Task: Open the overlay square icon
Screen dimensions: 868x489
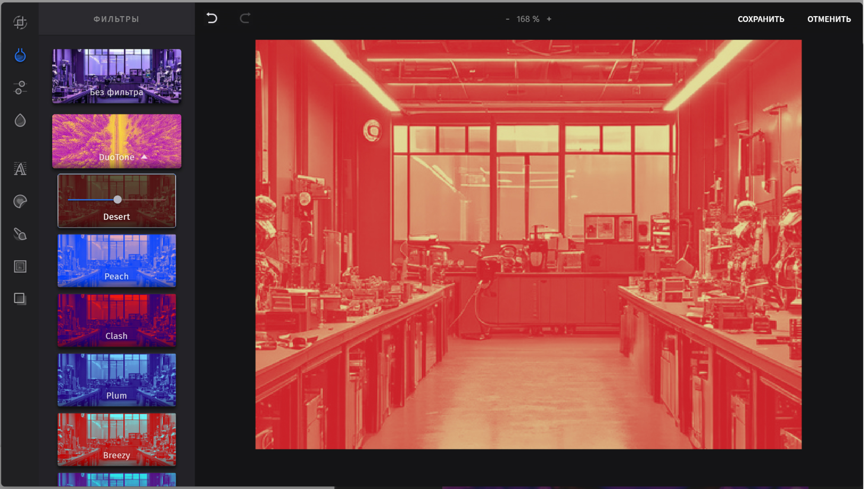Action: pos(20,299)
